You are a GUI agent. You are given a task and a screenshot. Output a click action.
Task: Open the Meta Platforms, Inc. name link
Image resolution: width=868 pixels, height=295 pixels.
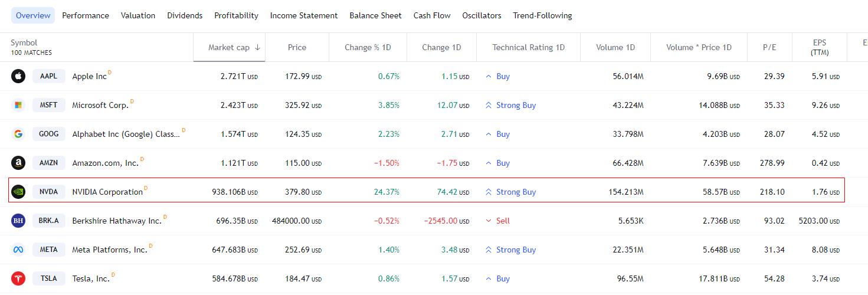pos(110,250)
